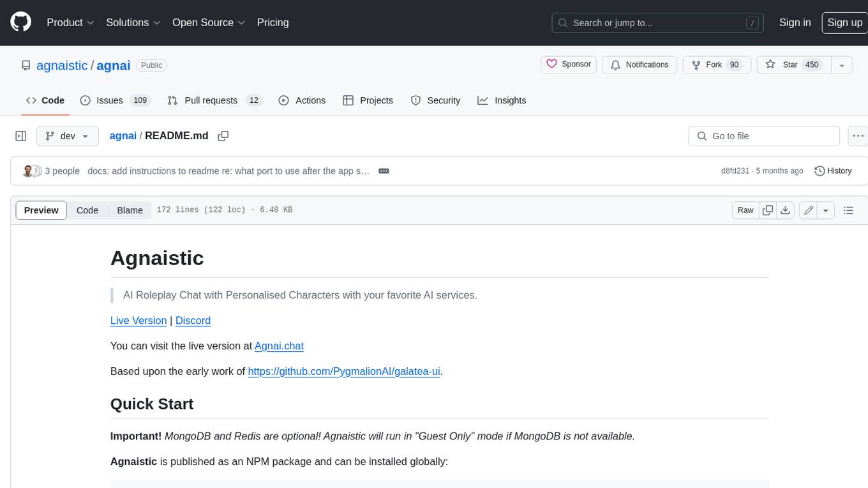View the file History
Viewport: 868px width, 488px height.
[x=833, y=171]
